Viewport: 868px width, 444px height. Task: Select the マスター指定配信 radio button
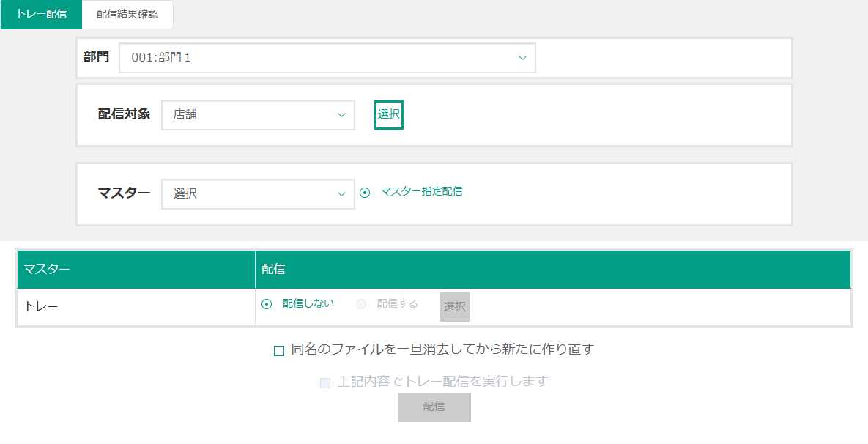(365, 193)
